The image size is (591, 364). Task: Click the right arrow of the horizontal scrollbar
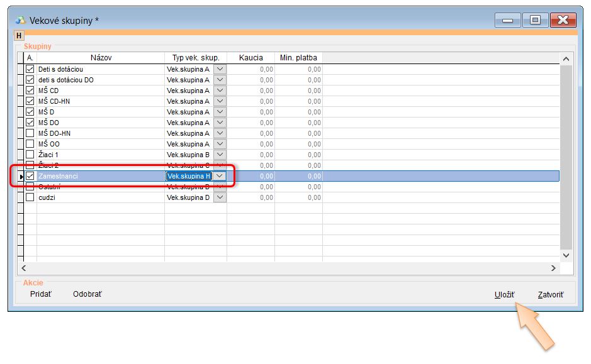pyautogui.click(x=553, y=268)
